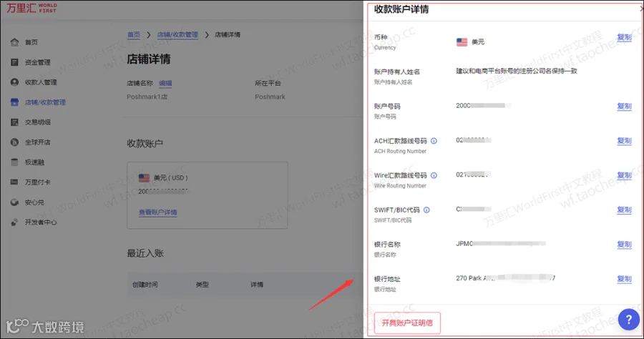Click JPMC bank name value
The image size is (644, 339).
click(501, 243)
